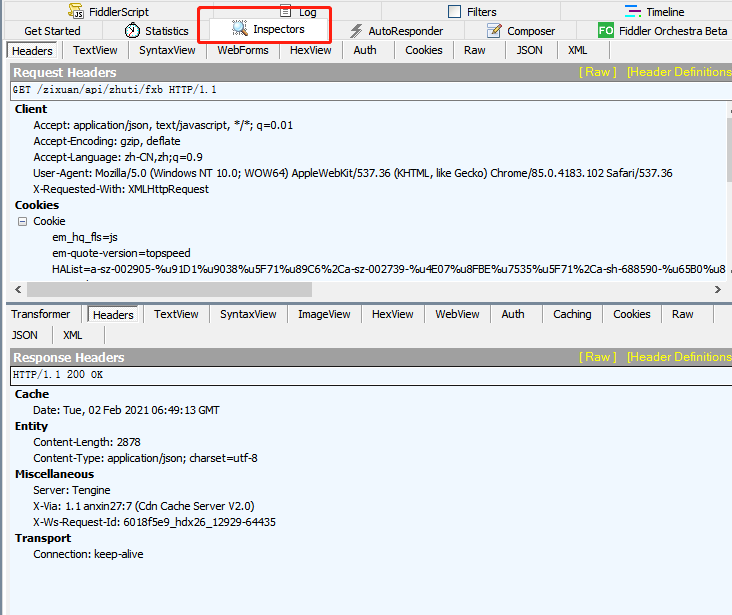The width and height of the screenshot is (732, 615).
Task: Select response JSON tab
Action: click(x=25, y=335)
